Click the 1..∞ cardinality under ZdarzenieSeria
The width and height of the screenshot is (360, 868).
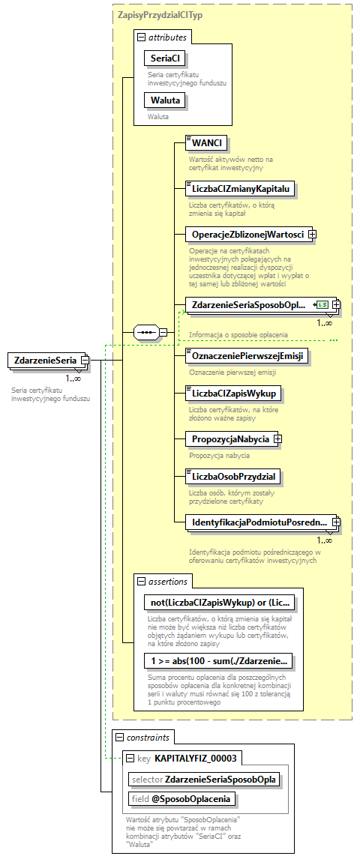pos(73,379)
